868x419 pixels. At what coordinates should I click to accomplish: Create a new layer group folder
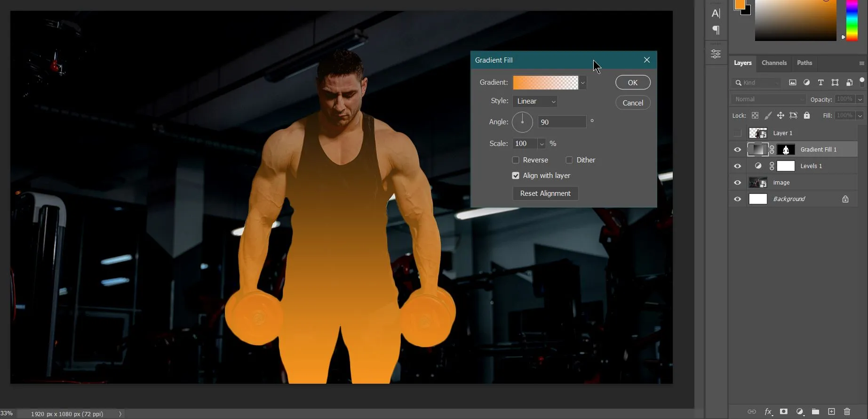coord(815,412)
